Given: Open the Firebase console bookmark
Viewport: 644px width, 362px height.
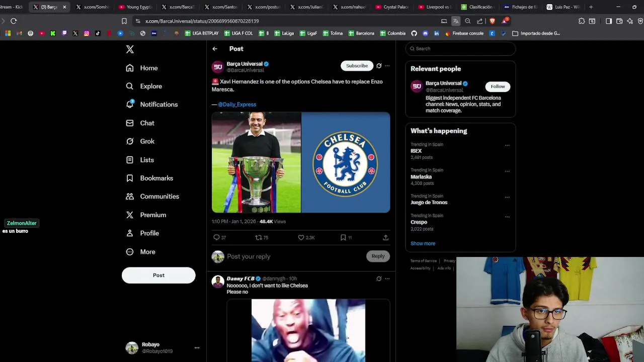Looking at the screenshot, I should coord(464,33).
